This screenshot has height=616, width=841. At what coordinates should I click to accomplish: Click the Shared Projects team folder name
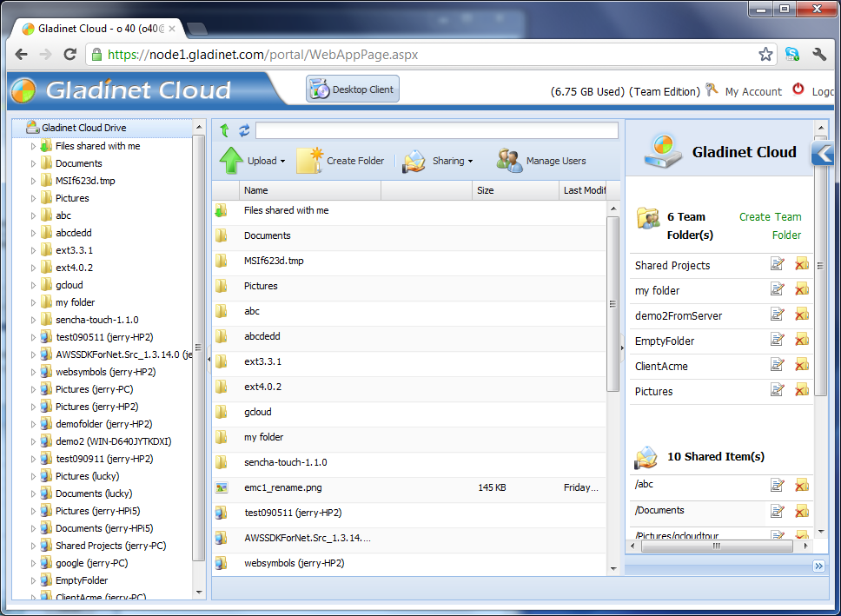[x=672, y=266]
